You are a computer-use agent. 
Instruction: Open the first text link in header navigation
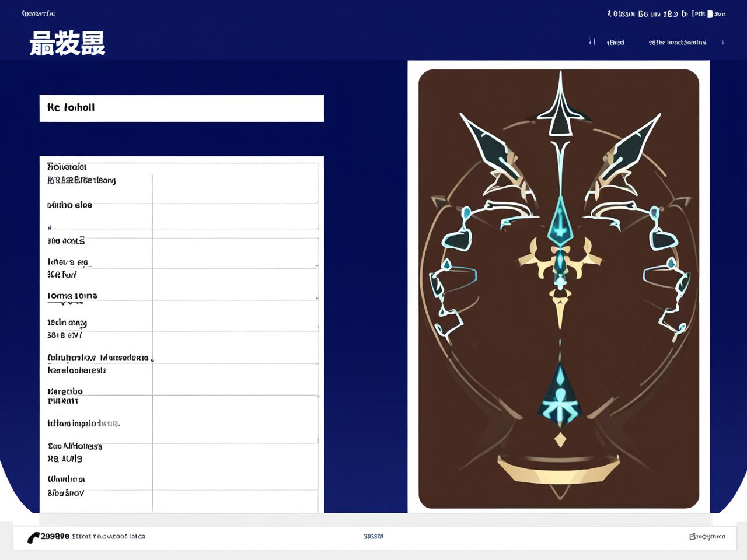615,43
